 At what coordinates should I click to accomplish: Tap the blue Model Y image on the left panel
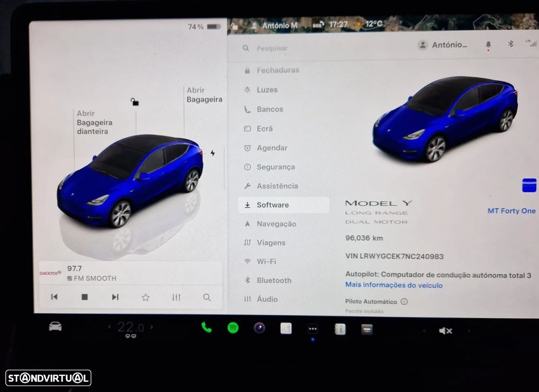click(130, 181)
